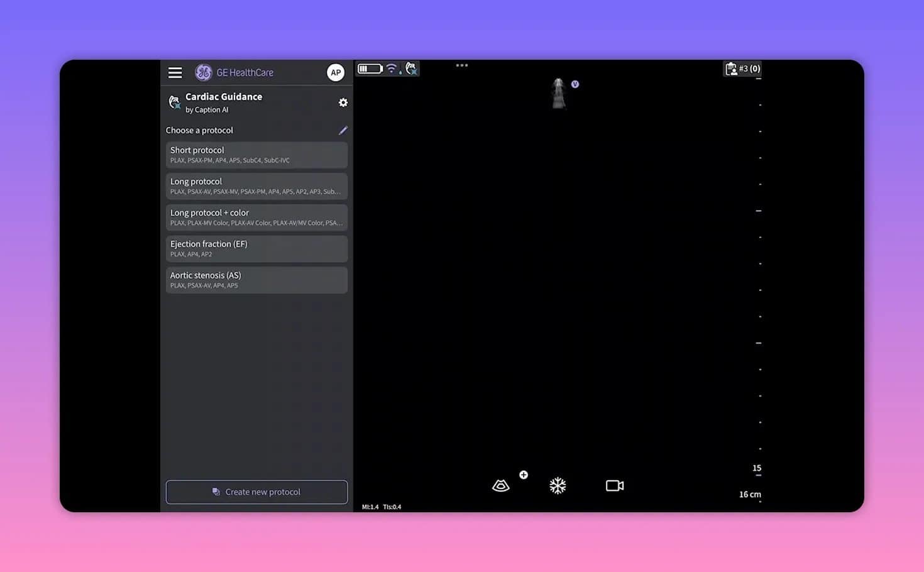The width and height of the screenshot is (924, 572).
Task: Open the three-dot overflow menu
Action: pyautogui.click(x=462, y=65)
